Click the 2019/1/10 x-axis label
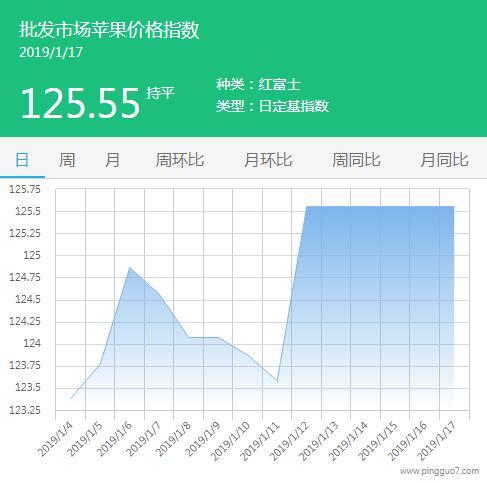 pyautogui.click(x=230, y=441)
